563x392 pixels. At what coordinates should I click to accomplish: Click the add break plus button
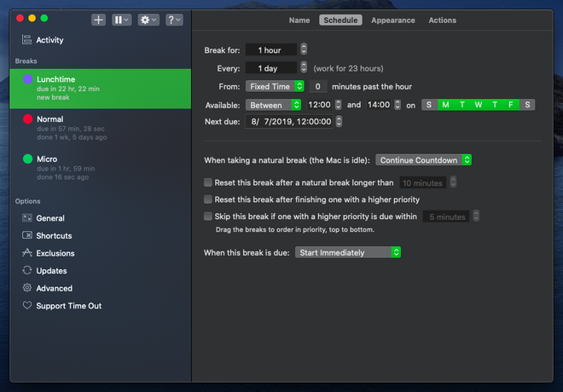coord(98,20)
